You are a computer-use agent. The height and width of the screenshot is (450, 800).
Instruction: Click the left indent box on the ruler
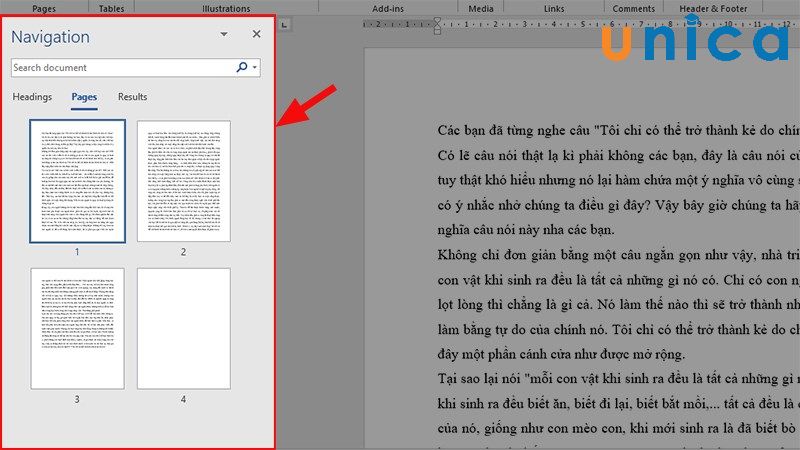tap(439, 29)
